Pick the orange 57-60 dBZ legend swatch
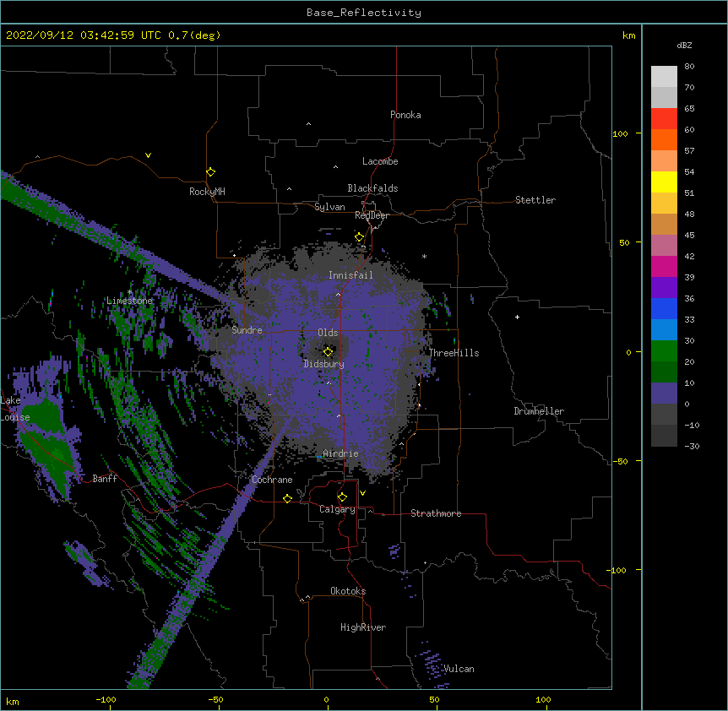 click(x=664, y=139)
